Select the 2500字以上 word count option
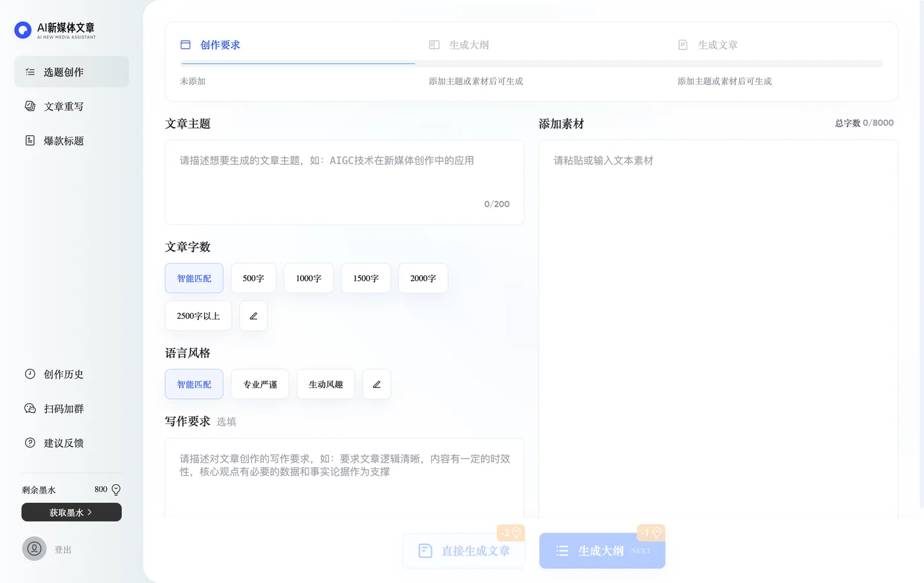This screenshot has height=583, width=924. (x=198, y=316)
